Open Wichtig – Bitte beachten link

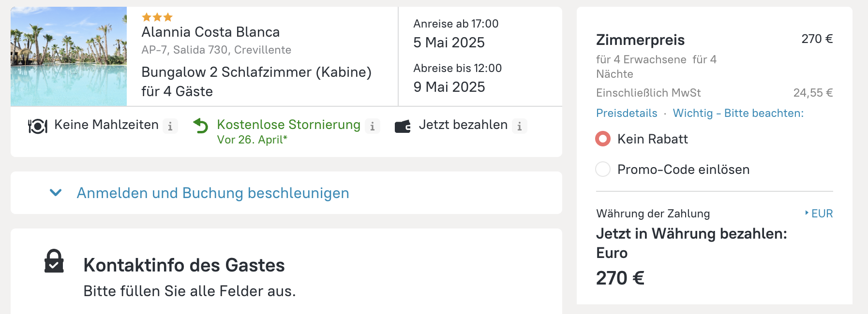[738, 113]
